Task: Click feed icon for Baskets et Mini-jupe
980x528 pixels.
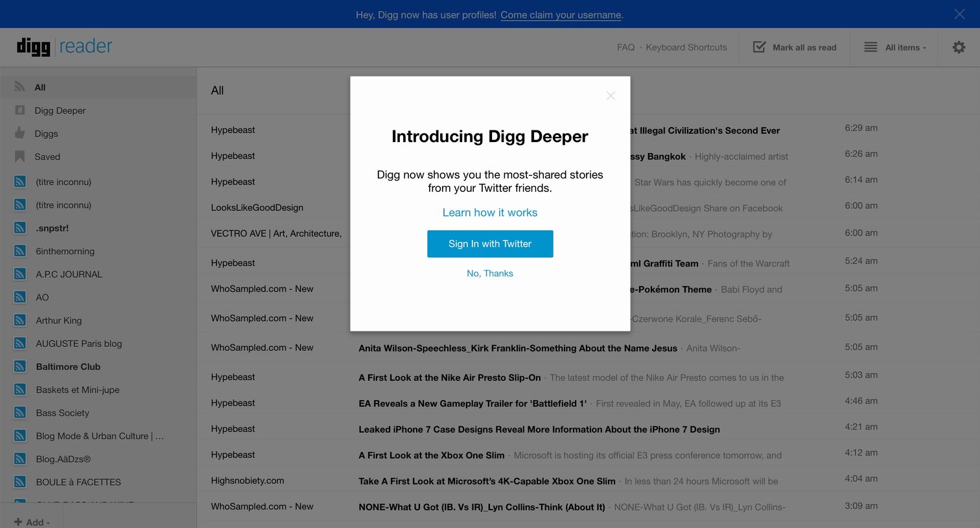Action: click(20, 389)
